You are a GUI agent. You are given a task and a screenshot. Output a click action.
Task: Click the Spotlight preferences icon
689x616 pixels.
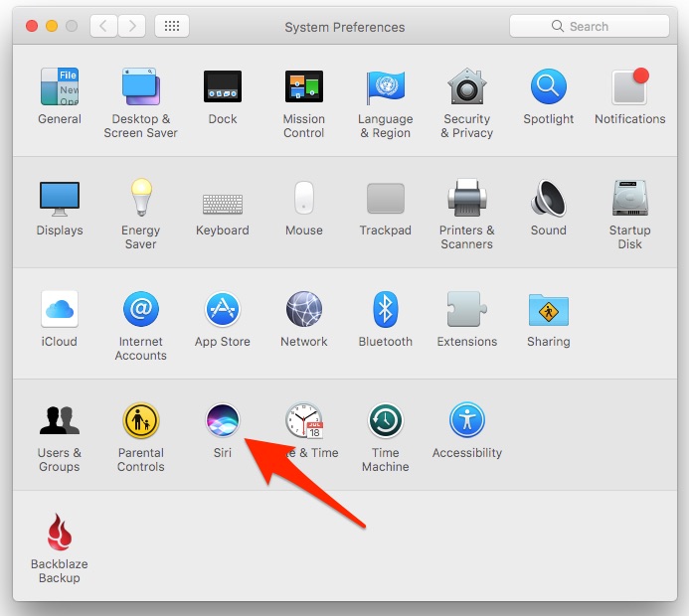click(x=548, y=88)
